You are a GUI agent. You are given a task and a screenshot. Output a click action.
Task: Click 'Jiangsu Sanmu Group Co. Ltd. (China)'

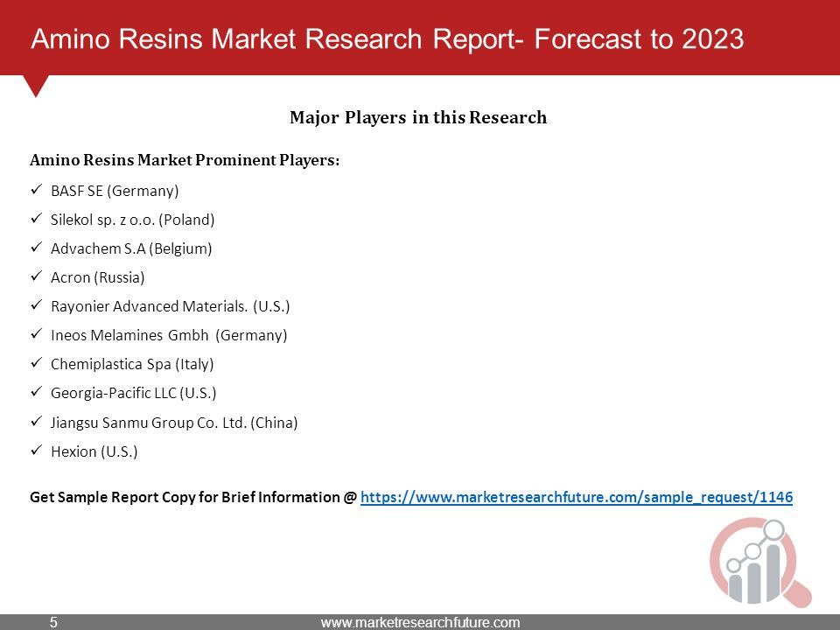pyautogui.click(x=174, y=423)
